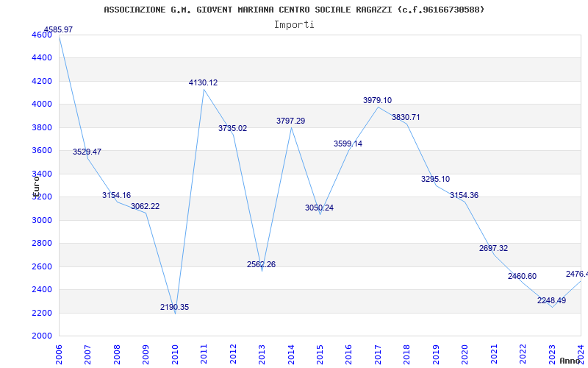Click the 3979.10 data label

point(377,100)
